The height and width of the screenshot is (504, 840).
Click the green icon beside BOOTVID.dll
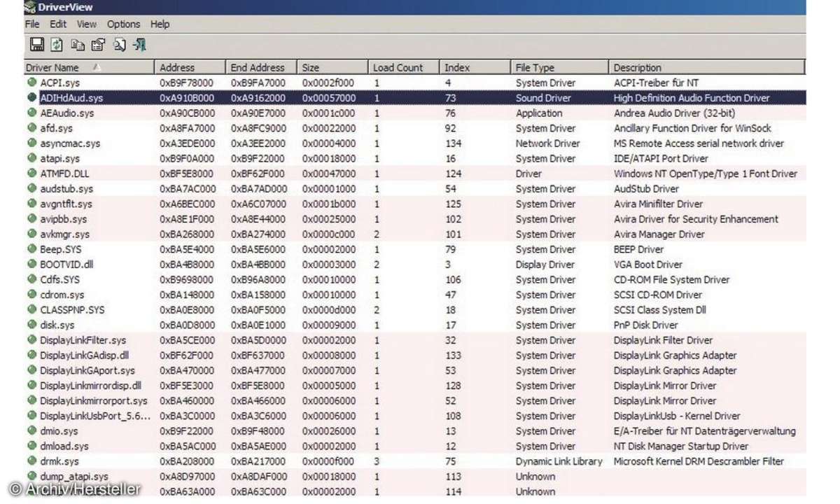pyautogui.click(x=32, y=265)
